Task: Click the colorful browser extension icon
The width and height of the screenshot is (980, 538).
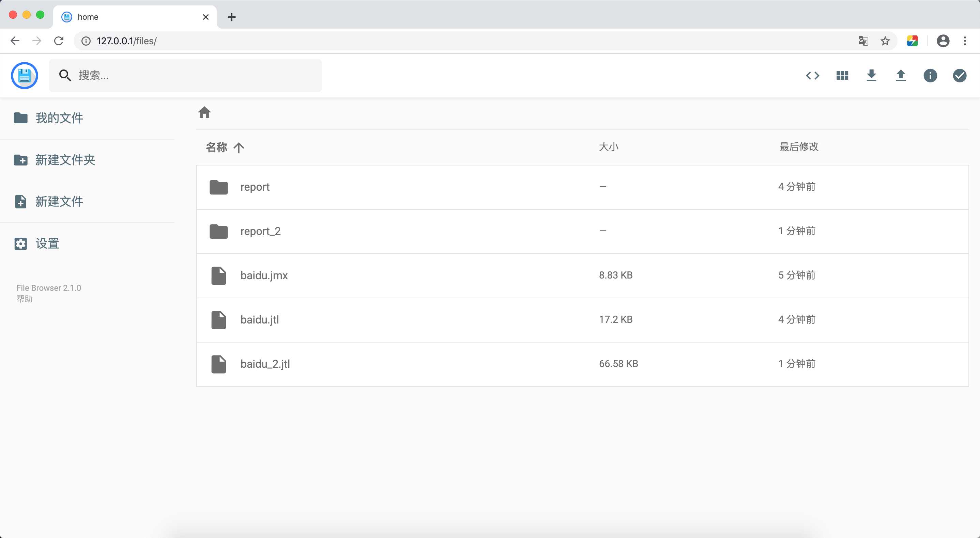Action: click(x=912, y=41)
